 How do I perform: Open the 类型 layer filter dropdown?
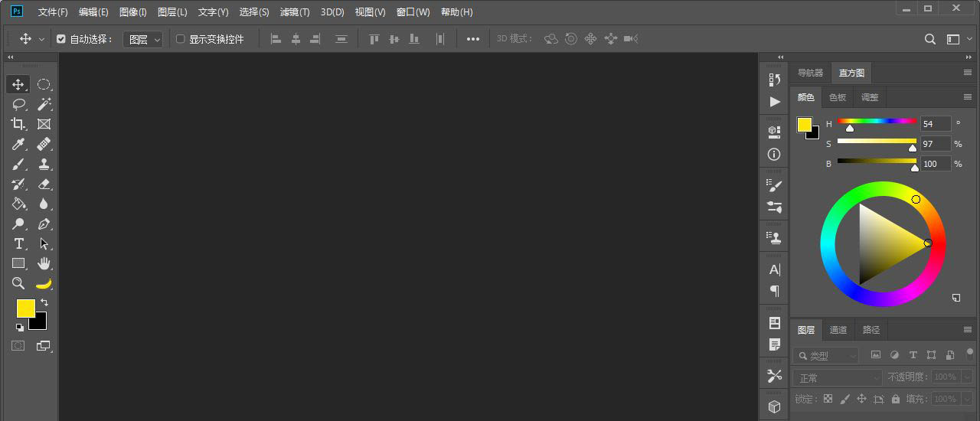click(x=826, y=355)
